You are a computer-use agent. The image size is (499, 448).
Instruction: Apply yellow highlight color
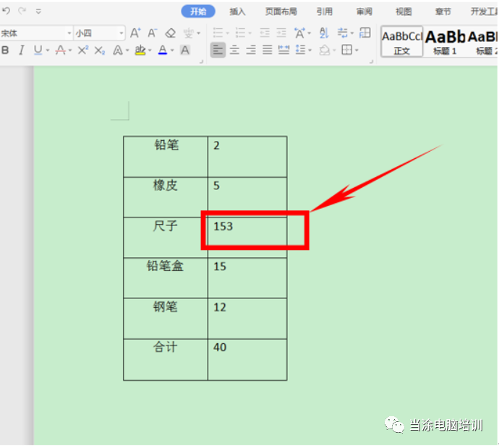[x=140, y=50]
